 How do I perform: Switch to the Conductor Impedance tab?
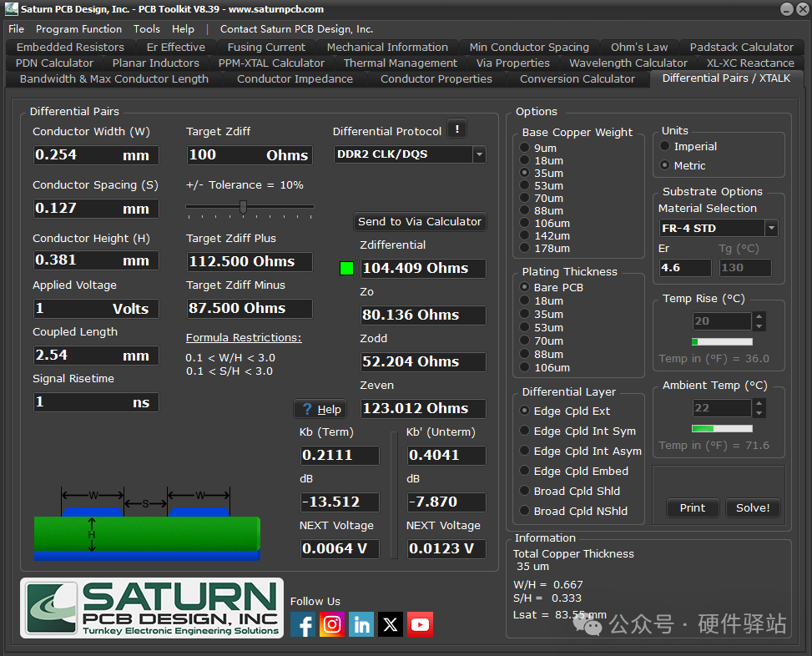(295, 79)
